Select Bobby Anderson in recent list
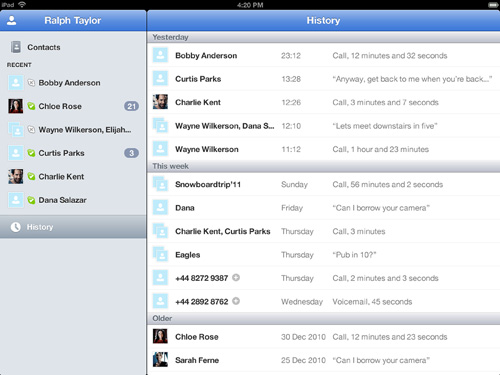Viewport: 500px width, 375px height. coord(73,83)
